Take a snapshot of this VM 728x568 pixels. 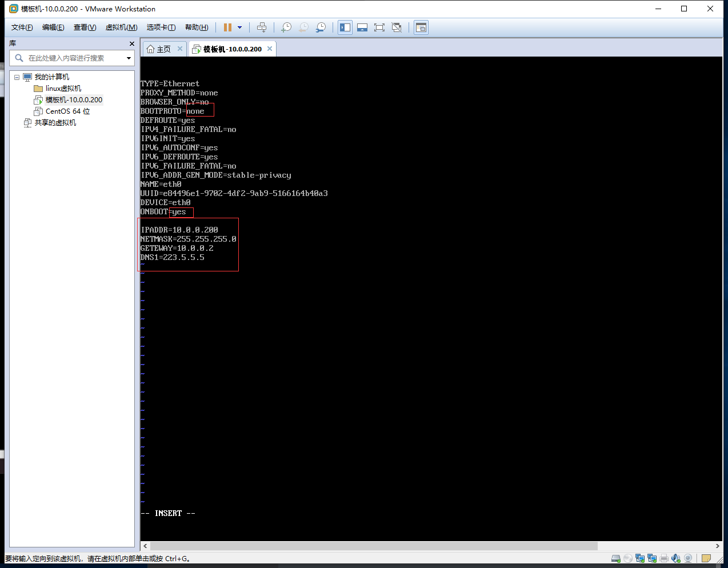tap(286, 27)
